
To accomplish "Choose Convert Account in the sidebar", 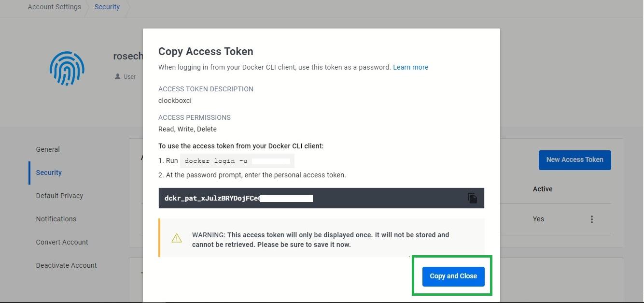I will (x=62, y=242).
